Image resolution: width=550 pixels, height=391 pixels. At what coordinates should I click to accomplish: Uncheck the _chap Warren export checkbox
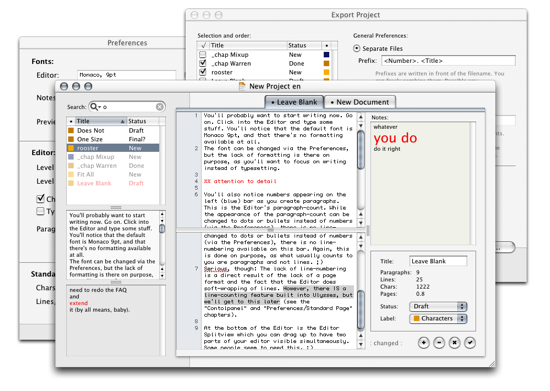point(203,63)
